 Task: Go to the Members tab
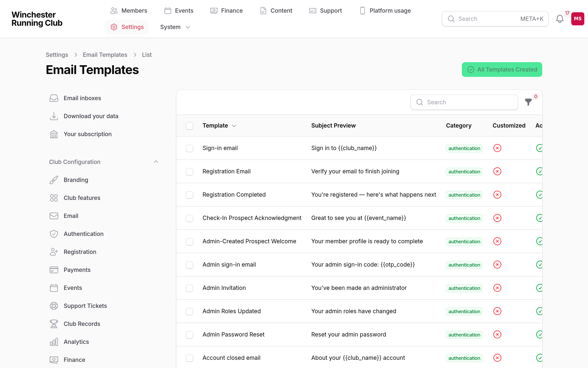click(x=129, y=11)
